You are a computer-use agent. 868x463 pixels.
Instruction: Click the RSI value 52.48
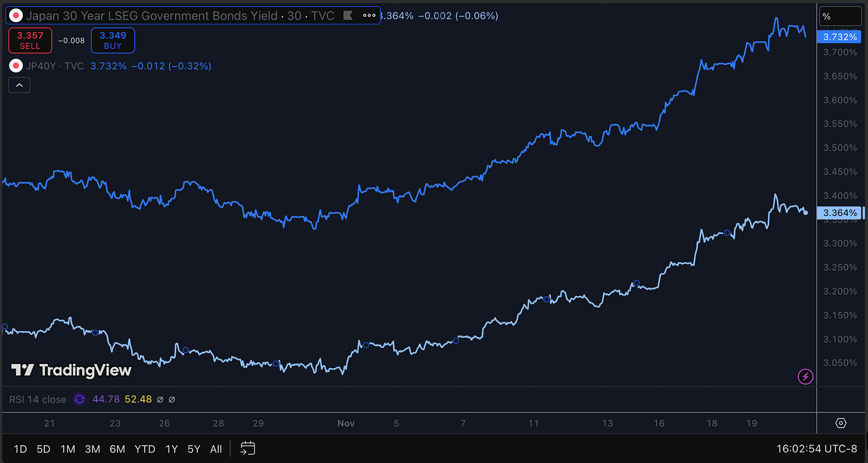(x=138, y=399)
